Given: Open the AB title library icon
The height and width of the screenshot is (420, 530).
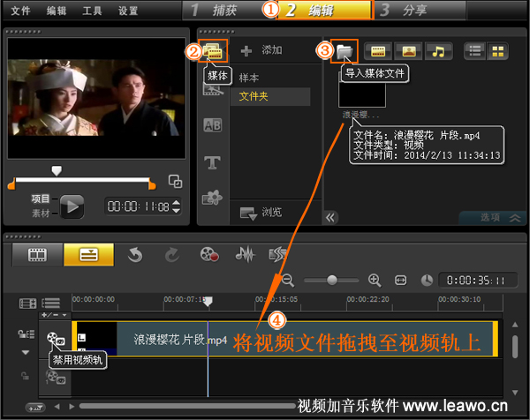Looking at the screenshot, I should 213,125.
